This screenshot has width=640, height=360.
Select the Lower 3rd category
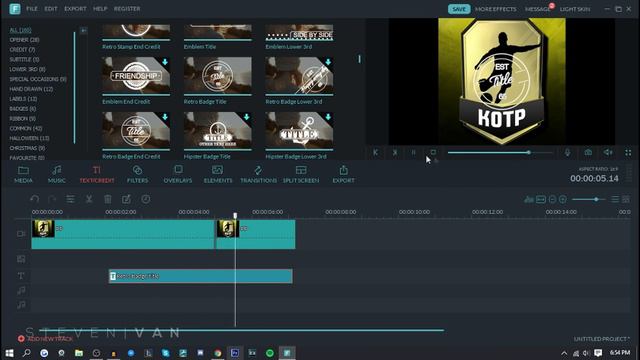27,69
